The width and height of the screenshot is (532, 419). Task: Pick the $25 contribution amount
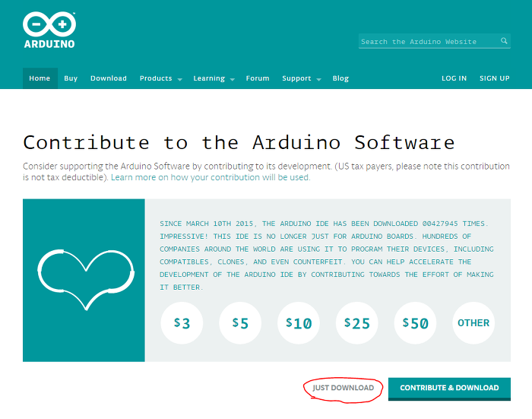(357, 323)
